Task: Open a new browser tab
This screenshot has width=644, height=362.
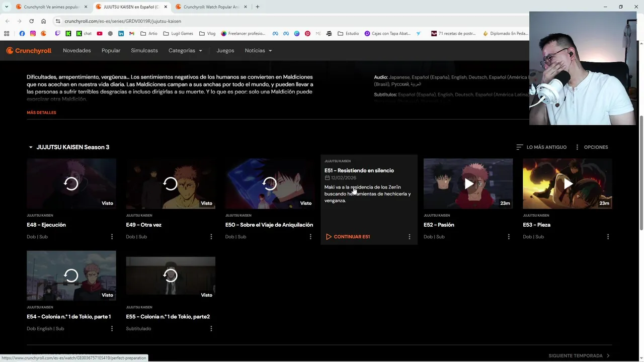Action: [x=257, y=7]
